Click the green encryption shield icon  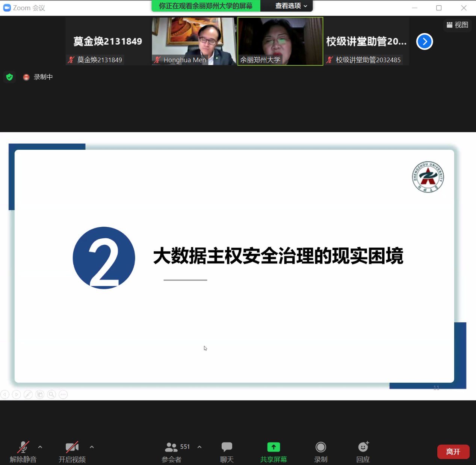coord(10,77)
